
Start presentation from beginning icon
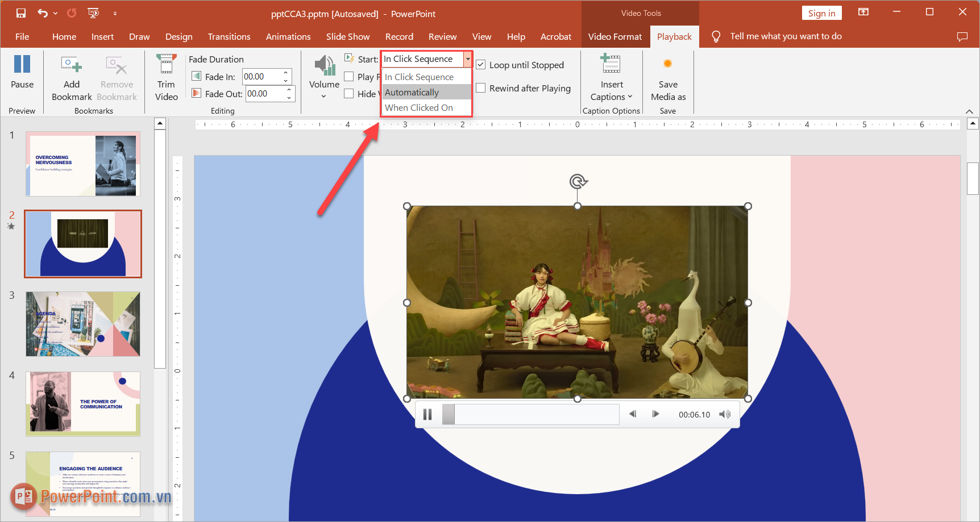point(93,13)
